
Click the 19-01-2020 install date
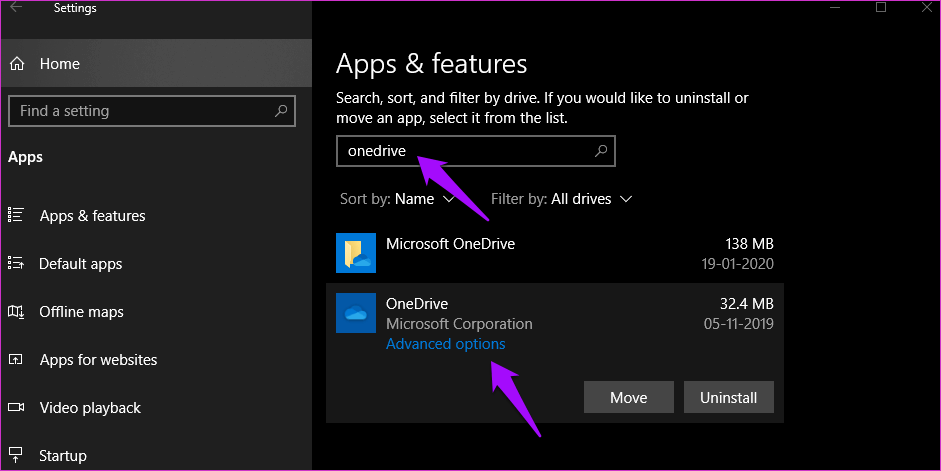tap(738, 263)
